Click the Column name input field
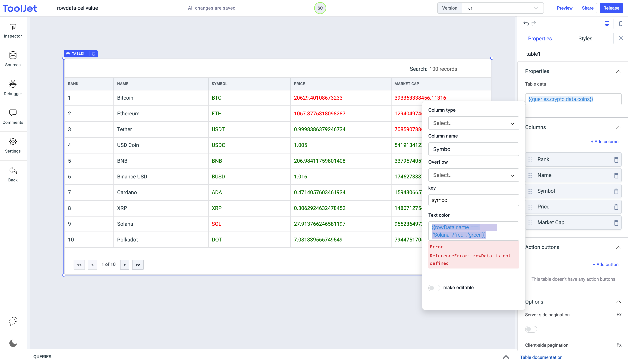Viewport: 628px width, 364px height. point(474,149)
